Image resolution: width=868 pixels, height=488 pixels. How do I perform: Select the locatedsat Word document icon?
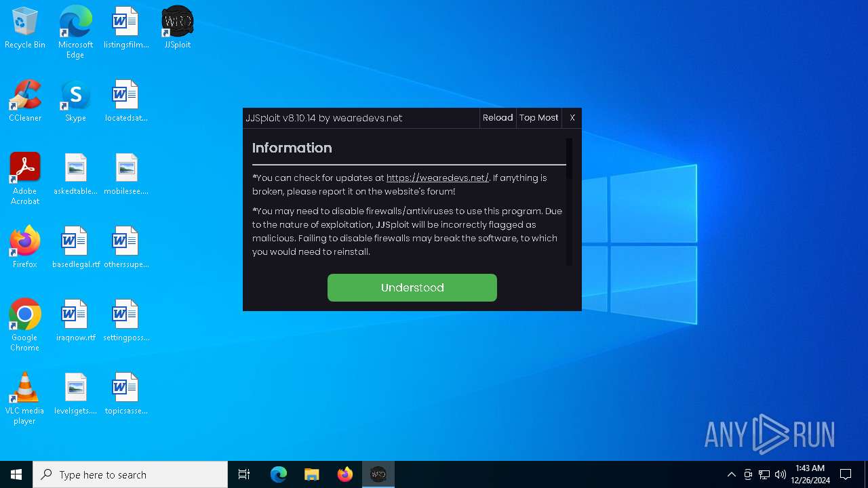pos(126,102)
